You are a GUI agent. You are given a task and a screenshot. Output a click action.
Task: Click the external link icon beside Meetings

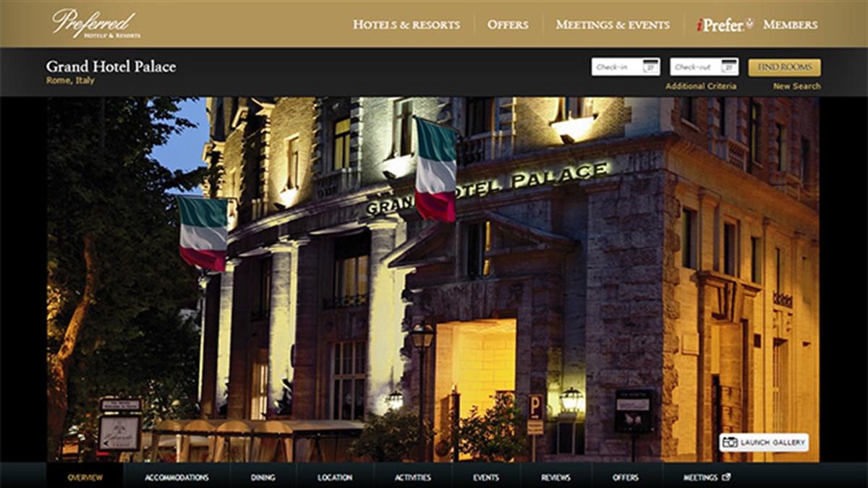(x=726, y=478)
